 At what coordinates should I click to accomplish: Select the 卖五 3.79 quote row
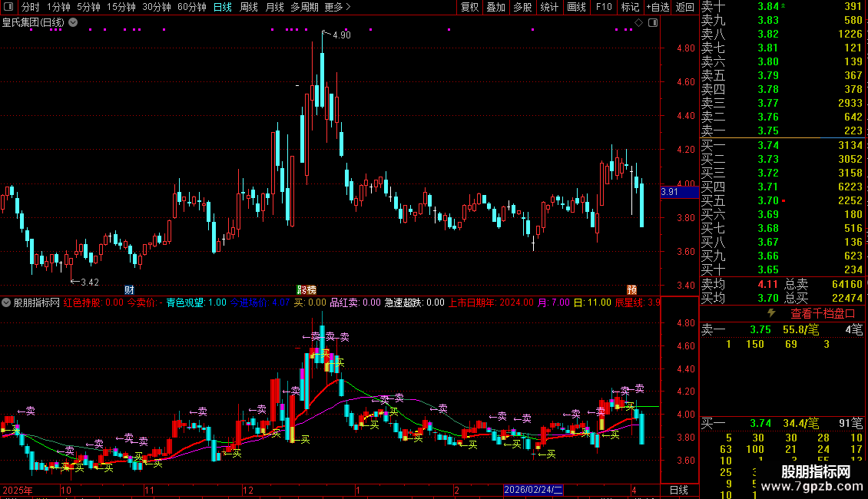[782, 75]
